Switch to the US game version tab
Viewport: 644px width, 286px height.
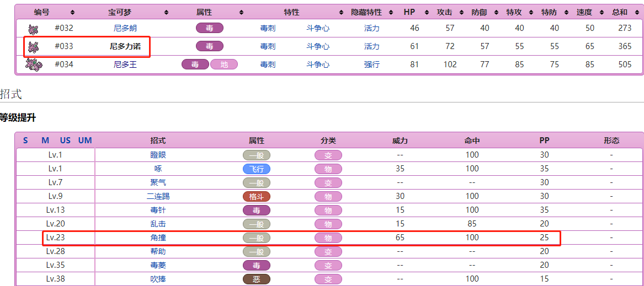tap(65, 141)
